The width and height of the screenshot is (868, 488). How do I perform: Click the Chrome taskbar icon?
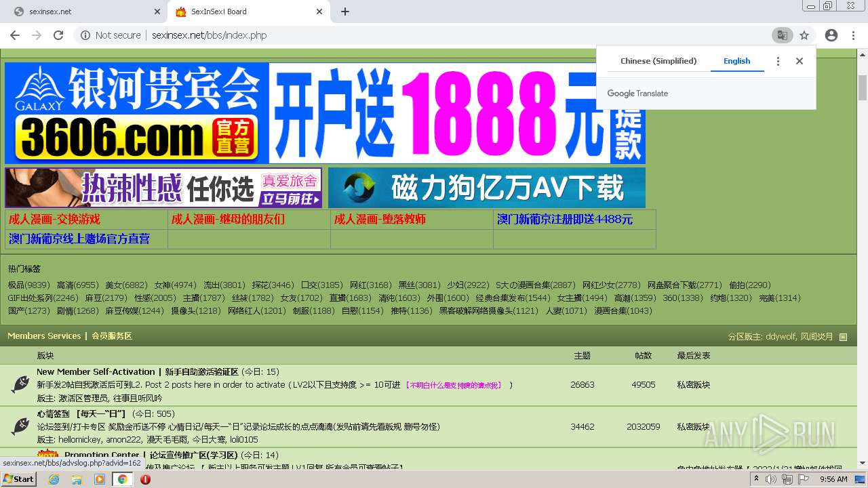(x=122, y=479)
